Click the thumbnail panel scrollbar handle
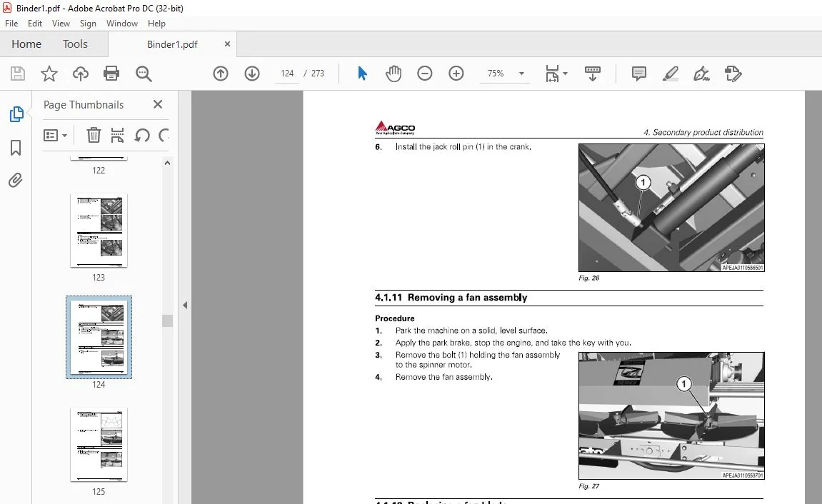 [x=167, y=321]
